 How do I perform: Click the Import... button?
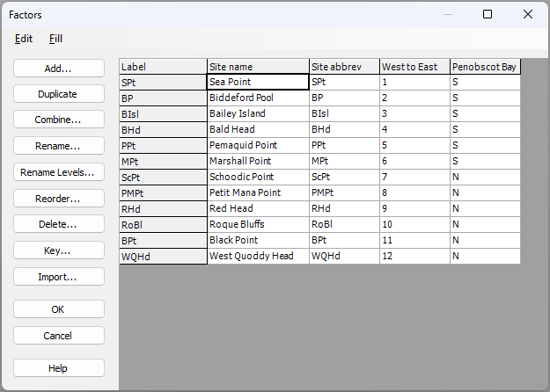tap(58, 277)
